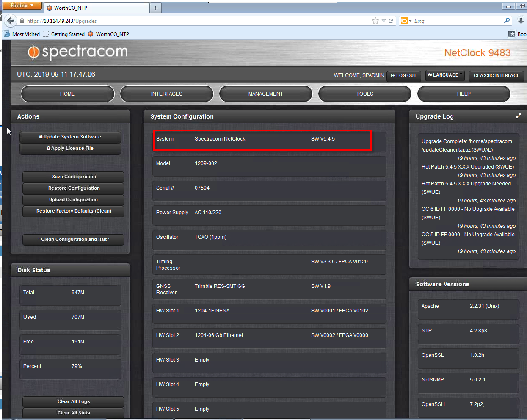The height and width of the screenshot is (420, 527).
Task: Open the Getting Started bookmark
Action: point(63,34)
